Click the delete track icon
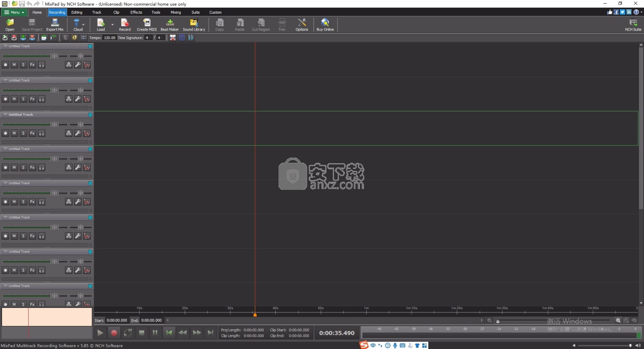The image size is (644, 349). pyautogui.click(x=32, y=37)
